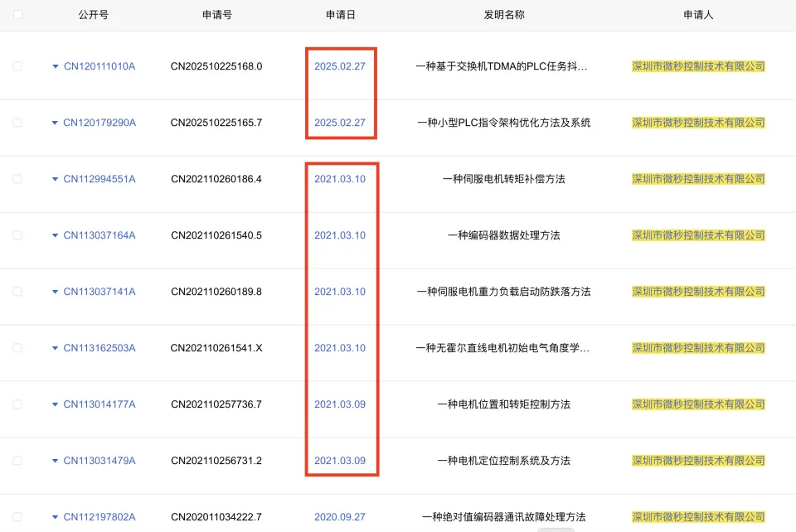The width and height of the screenshot is (796, 532).
Task: Click the 2025.02.27 date of CN120111010A
Action: (339, 66)
